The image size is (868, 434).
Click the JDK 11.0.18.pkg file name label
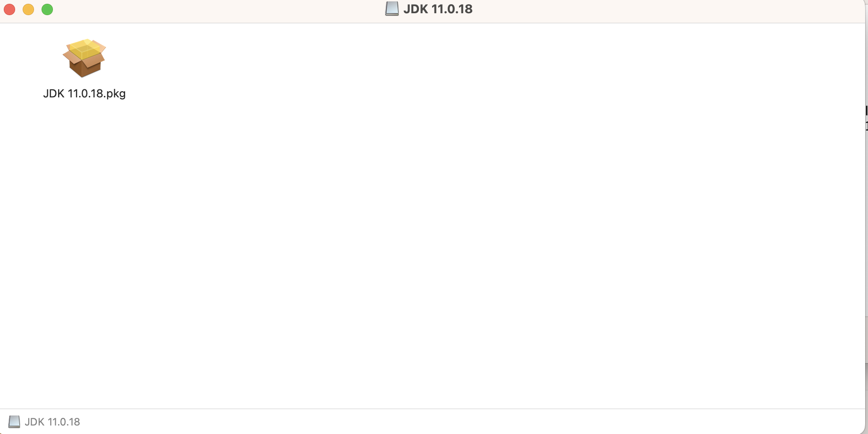pos(84,94)
